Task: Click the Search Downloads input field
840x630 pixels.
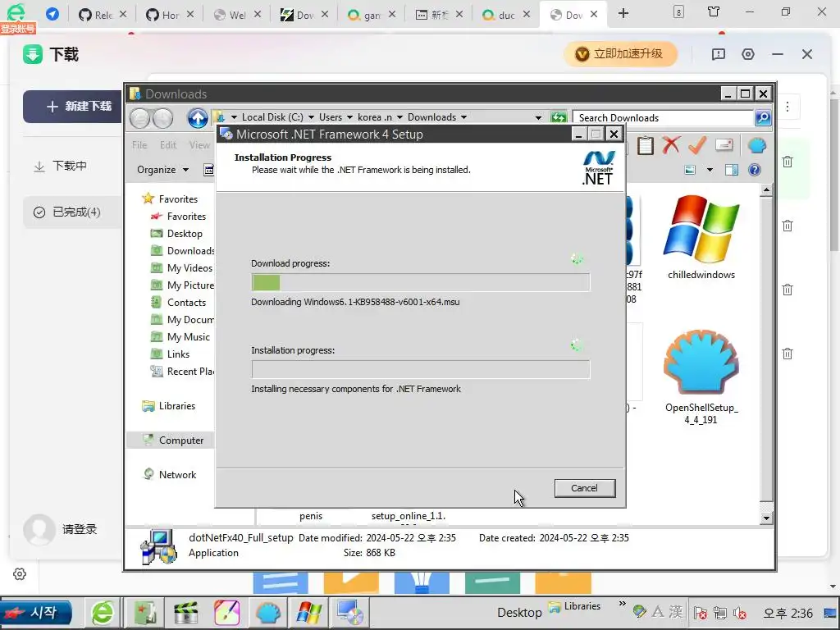Action: click(663, 118)
